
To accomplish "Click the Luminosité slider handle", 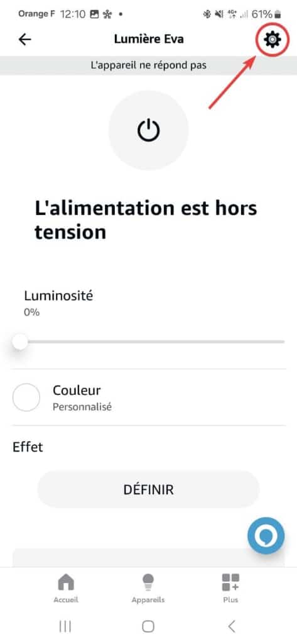I will [19, 341].
